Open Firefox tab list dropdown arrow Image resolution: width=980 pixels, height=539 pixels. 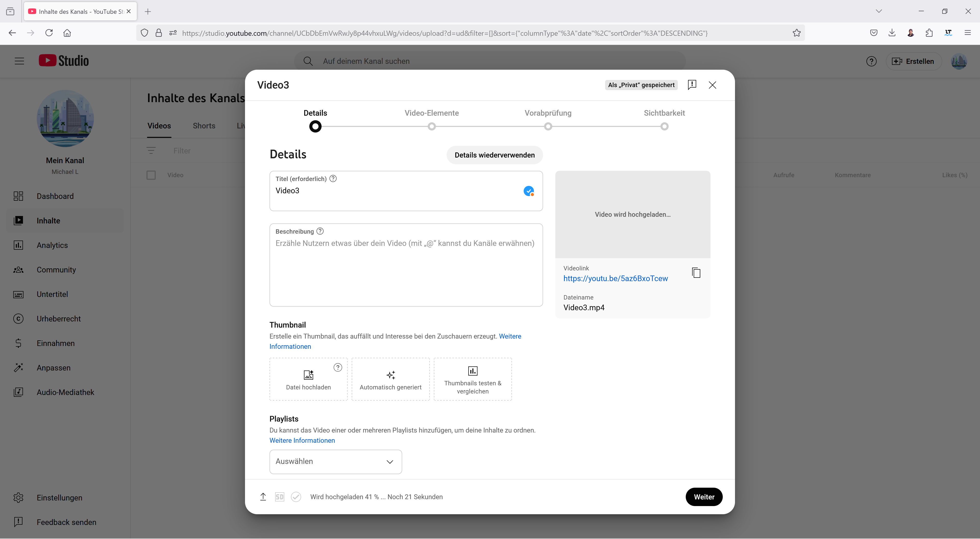point(878,11)
